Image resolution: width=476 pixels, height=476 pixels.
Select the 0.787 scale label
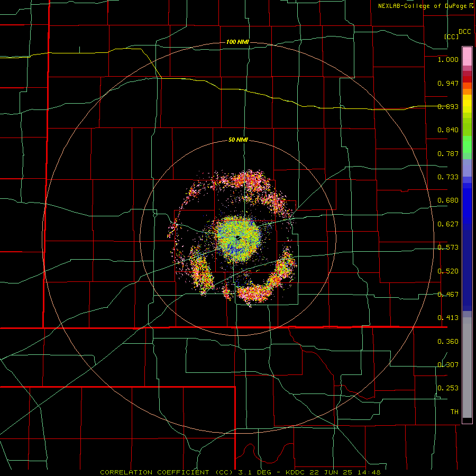click(x=448, y=153)
